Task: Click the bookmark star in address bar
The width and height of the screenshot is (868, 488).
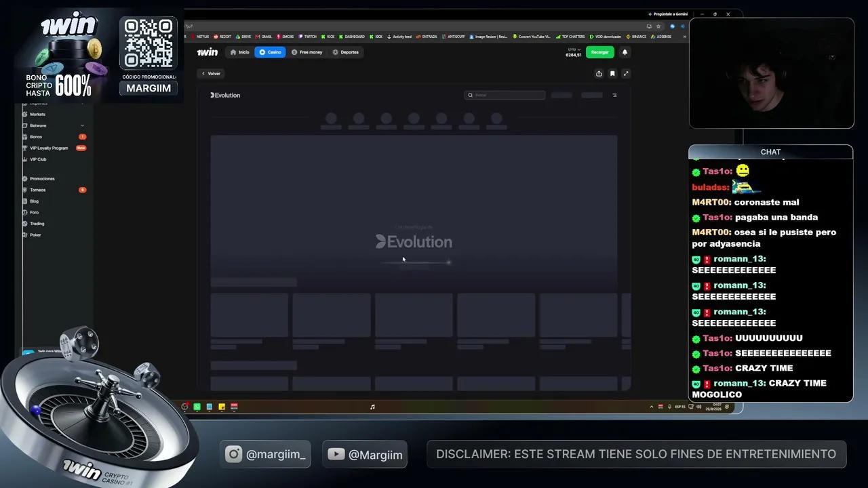Action: [658, 26]
